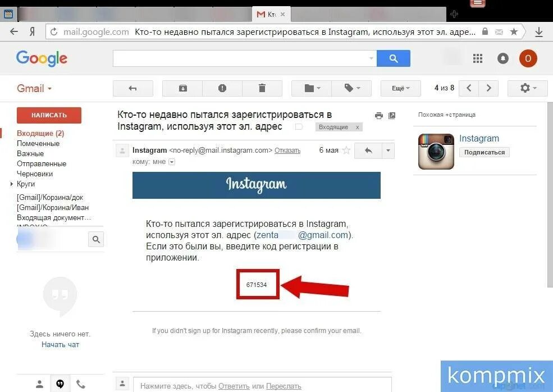Reload page using the refresh icon
Screen dimensions: 553x392
(53, 32)
